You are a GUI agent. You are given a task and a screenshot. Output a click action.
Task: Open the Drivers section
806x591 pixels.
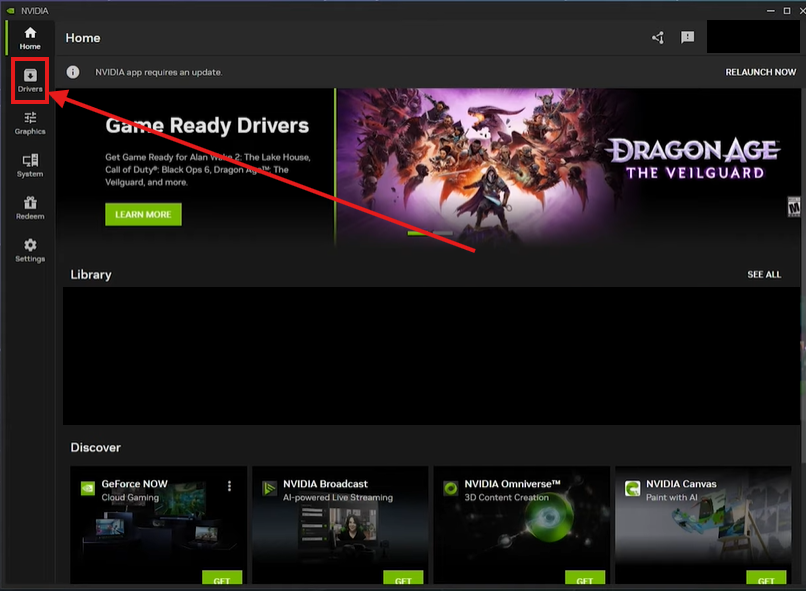click(30, 81)
